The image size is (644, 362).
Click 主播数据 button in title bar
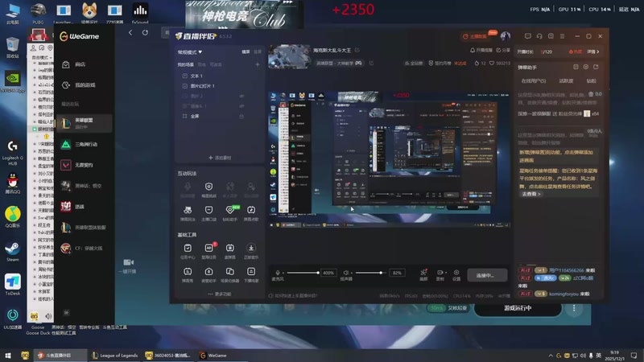[475, 36]
